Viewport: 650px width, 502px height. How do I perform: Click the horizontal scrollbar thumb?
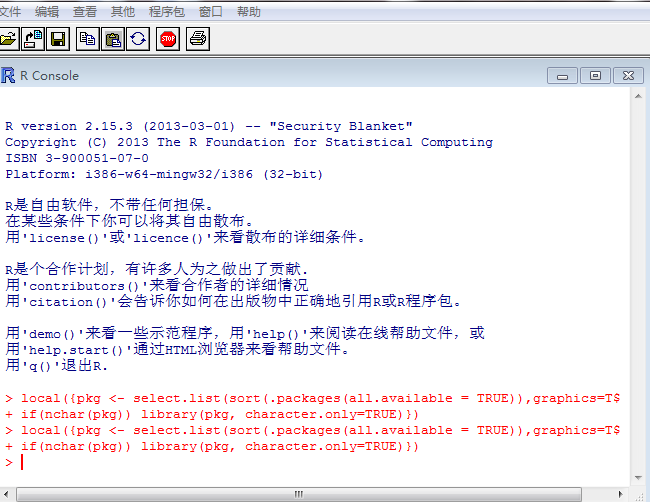(x=298, y=494)
